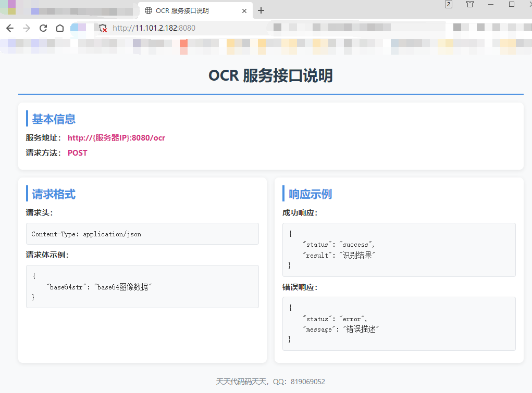Screen dimensions: 532x393
Task: Open a new tab with the plus button
Action: [261, 10]
